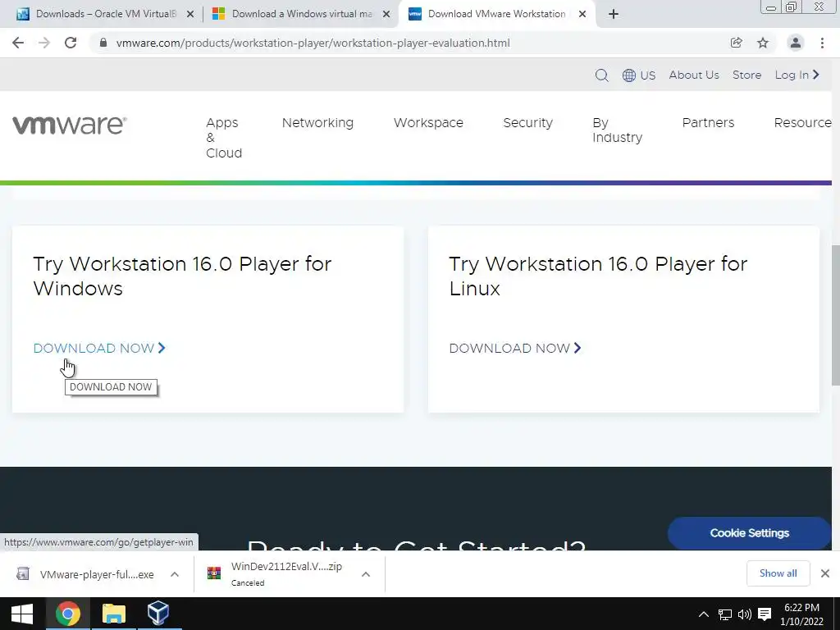
Task: Close the Download VMware Workstation tab
Action: pos(583,15)
